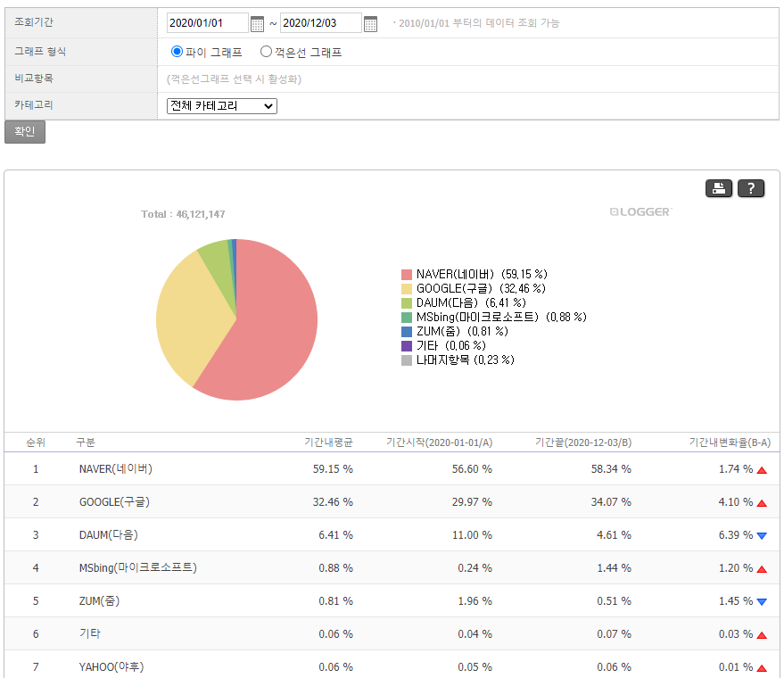This screenshot has height=678, width=784.
Task: Click the blue down arrow in DAUM row
Action: point(762,536)
